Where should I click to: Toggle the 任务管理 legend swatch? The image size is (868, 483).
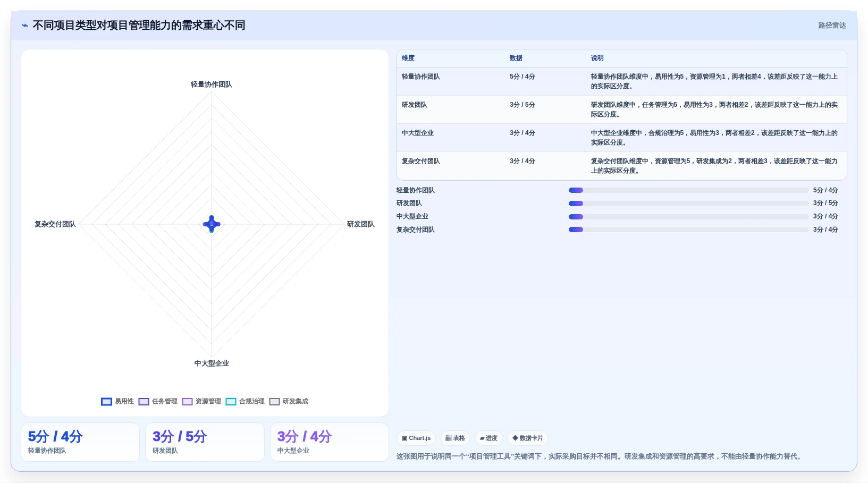coord(144,402)
